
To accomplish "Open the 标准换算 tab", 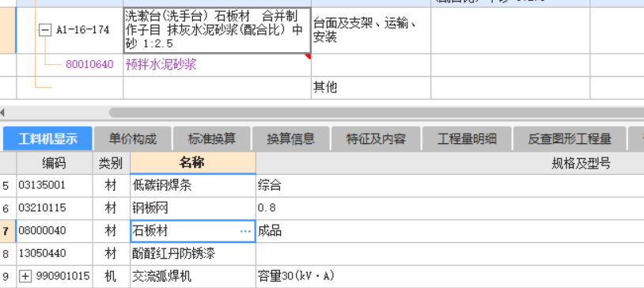I will pos(211,139).
